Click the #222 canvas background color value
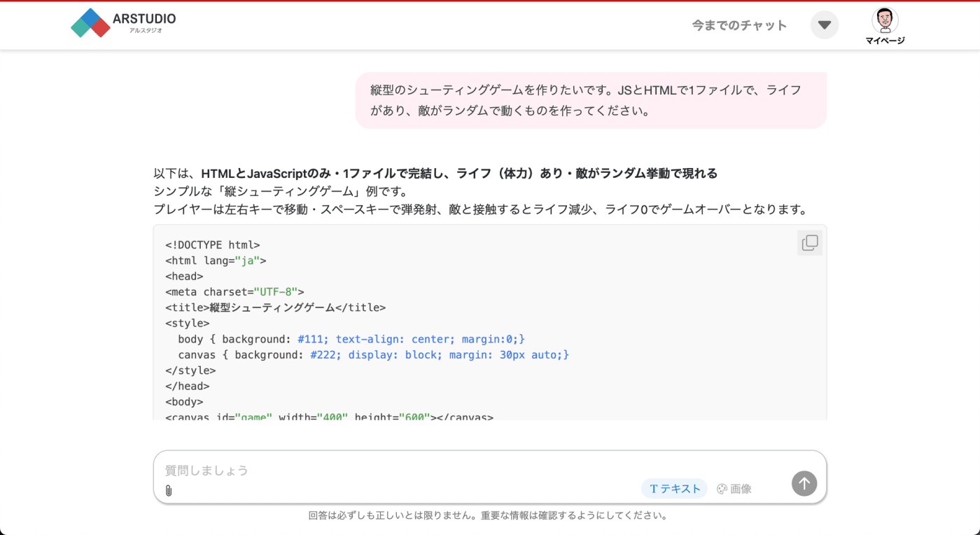Viewport: 980px width, 535px height. tap(325, 355)
